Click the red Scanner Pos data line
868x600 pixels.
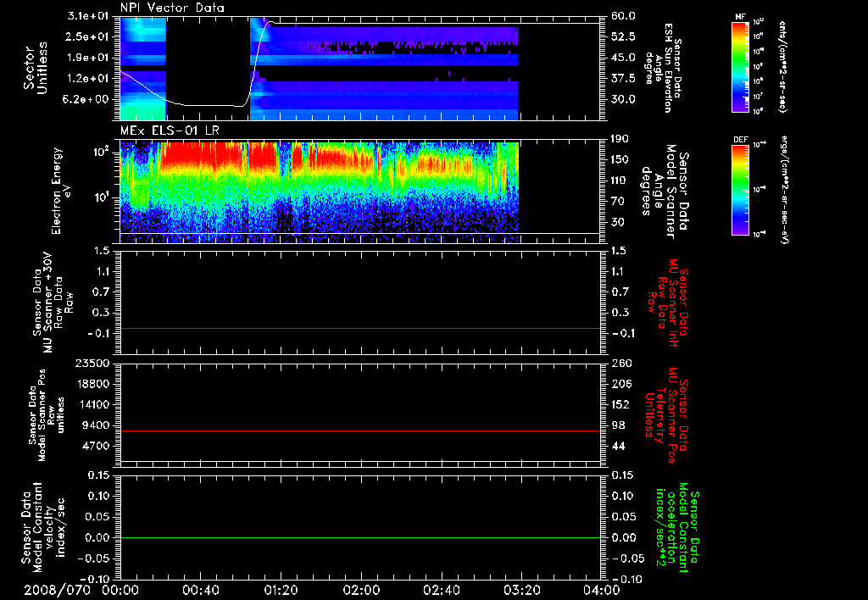click(x=359, y=431)
